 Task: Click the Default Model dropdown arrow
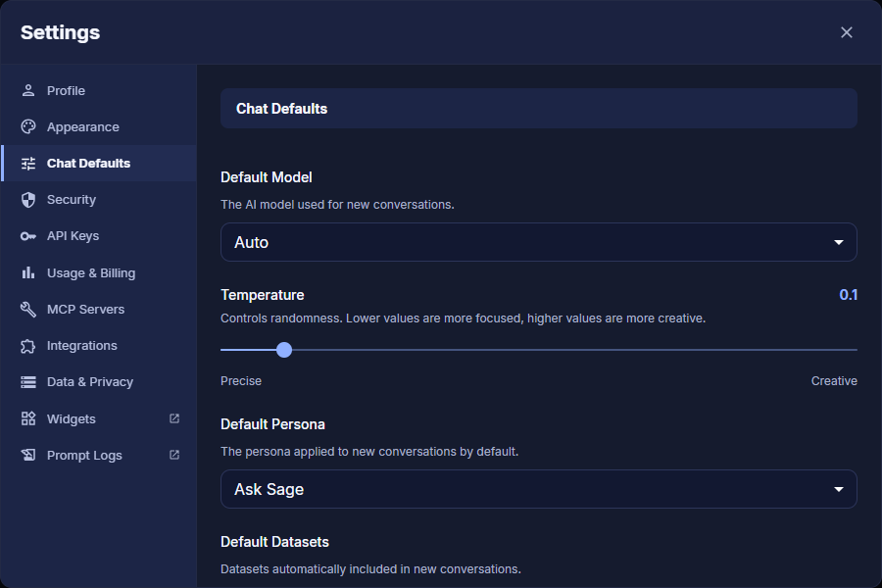click(839, 242)
